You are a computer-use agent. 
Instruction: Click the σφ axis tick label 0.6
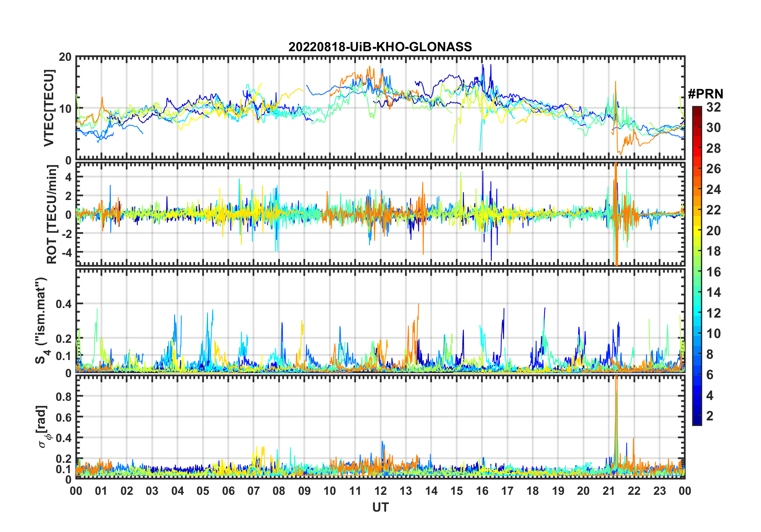[x=64, y=417]
